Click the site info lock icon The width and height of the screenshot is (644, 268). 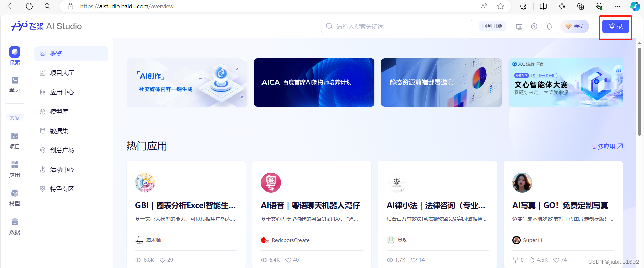pos(70,6)
